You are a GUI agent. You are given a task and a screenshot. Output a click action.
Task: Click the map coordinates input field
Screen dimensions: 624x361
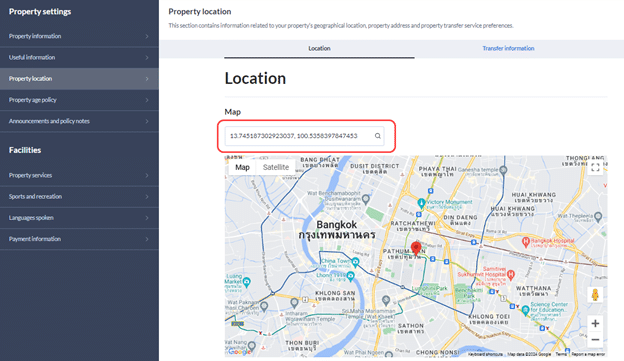[x=304, y=136]
